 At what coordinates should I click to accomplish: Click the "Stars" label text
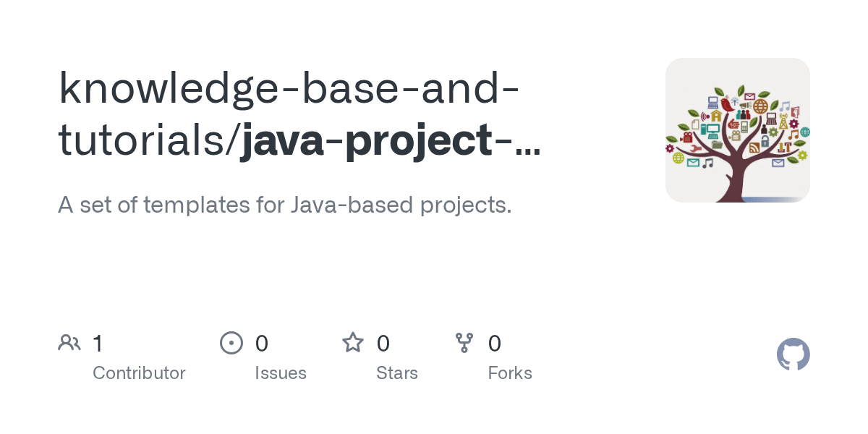(397, 373)
